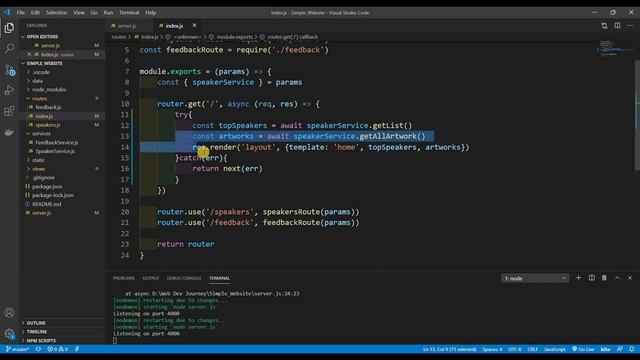The height and width of the screenshot is (360, 640).
Task: Open the Source Control view
Action: (x=9, y=70)
